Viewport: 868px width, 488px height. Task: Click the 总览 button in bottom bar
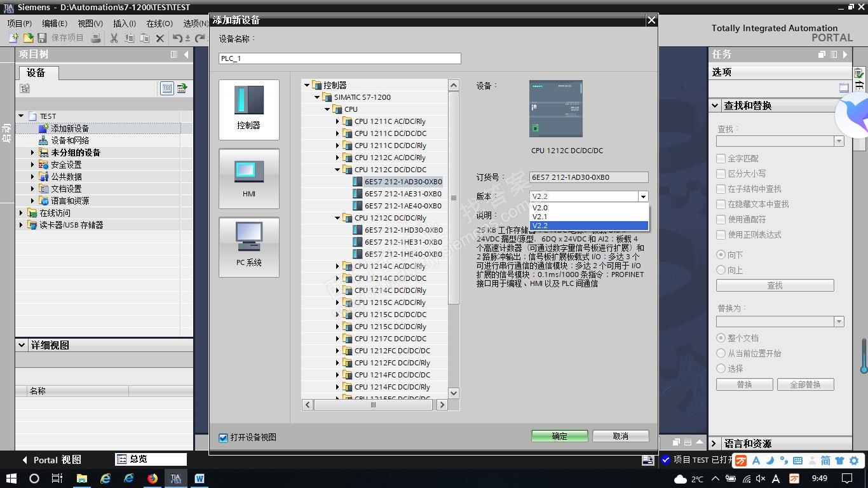pyautogui.click(x=151, y=459)
